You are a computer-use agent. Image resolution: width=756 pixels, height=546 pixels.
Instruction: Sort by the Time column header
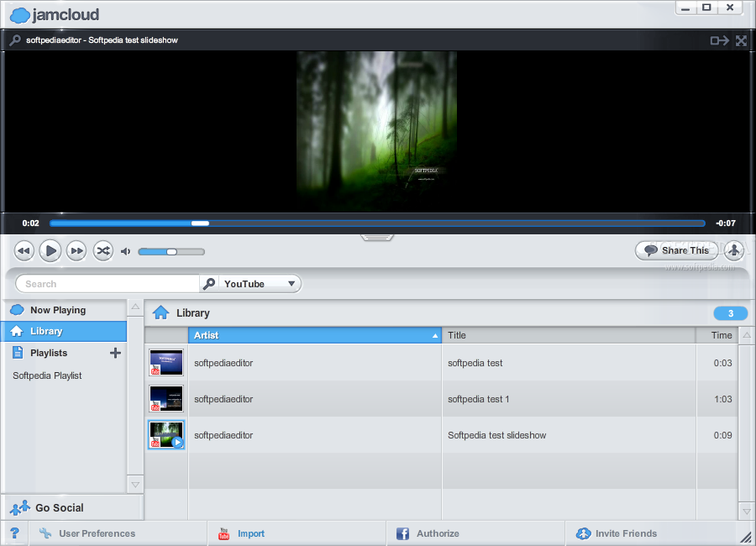pyautogui.click(x=717, y=335)
